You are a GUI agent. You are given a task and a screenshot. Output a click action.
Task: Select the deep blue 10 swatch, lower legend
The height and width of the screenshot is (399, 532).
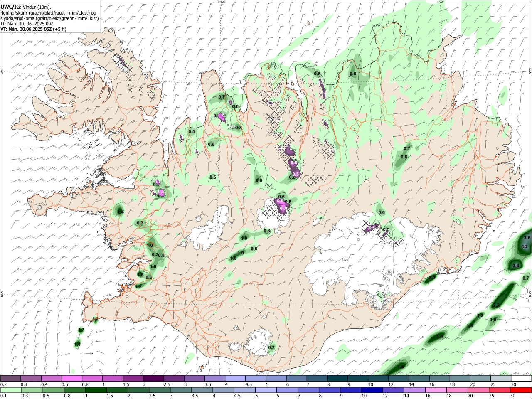371,390
